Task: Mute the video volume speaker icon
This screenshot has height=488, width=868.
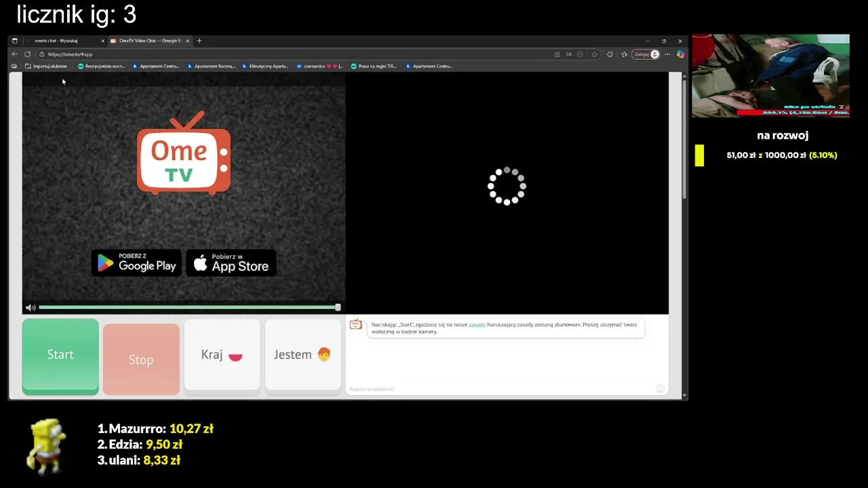Action: (x=30, y=308)
